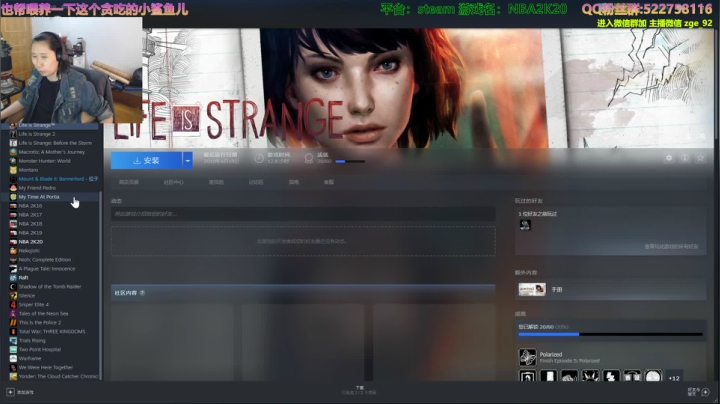
Task: Click the play time clock icon
Action: click(x=259, y=158)
